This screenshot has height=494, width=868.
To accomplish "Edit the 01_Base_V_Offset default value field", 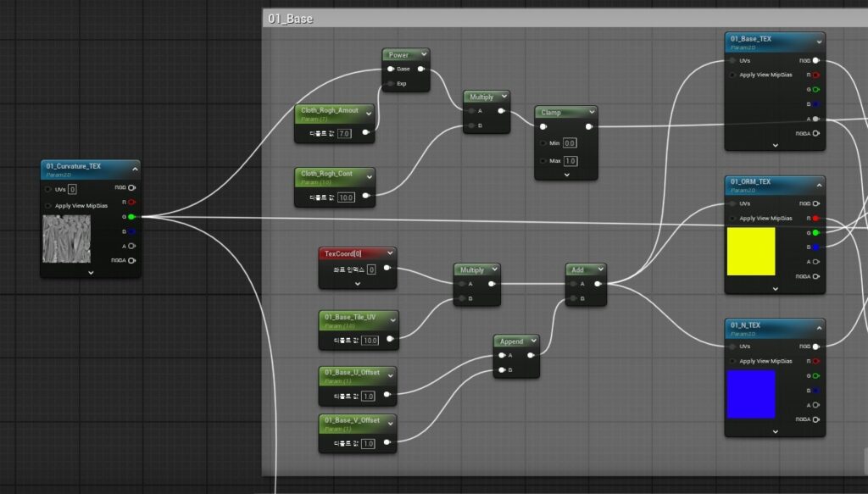I will click(x=368, y=444).
